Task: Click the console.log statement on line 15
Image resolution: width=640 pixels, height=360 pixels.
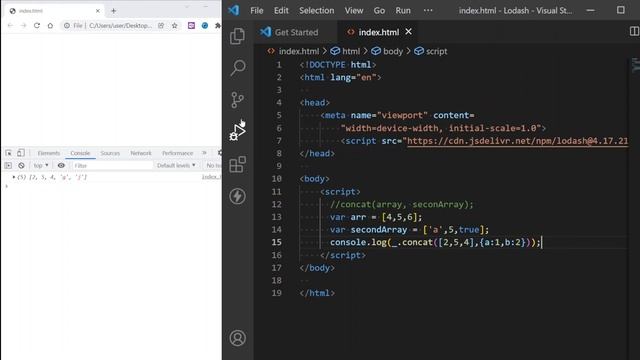Action: 436,242
